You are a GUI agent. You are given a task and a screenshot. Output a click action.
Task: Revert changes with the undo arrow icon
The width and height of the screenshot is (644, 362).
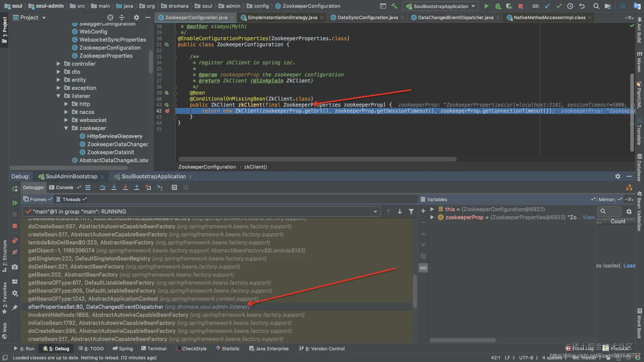coord(582,6)
